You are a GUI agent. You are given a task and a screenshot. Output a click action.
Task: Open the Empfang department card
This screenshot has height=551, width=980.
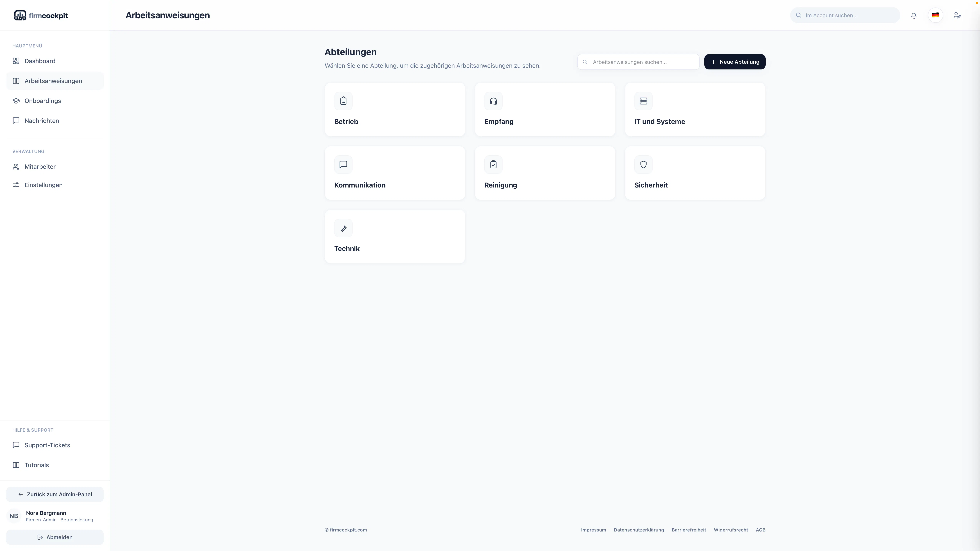[x=545, y=109]
